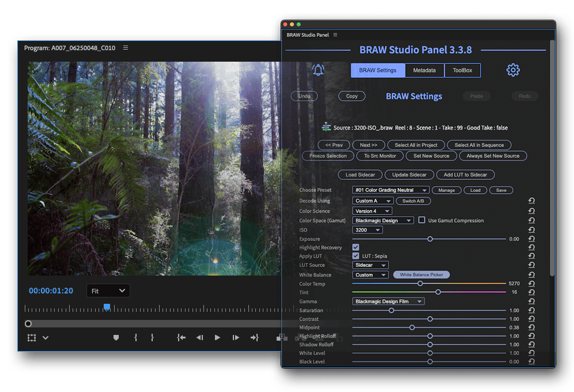This screenshot has width=574, height=392.
Task: Open the Choose Preset dropdown
Action: [x=391, y=190]
